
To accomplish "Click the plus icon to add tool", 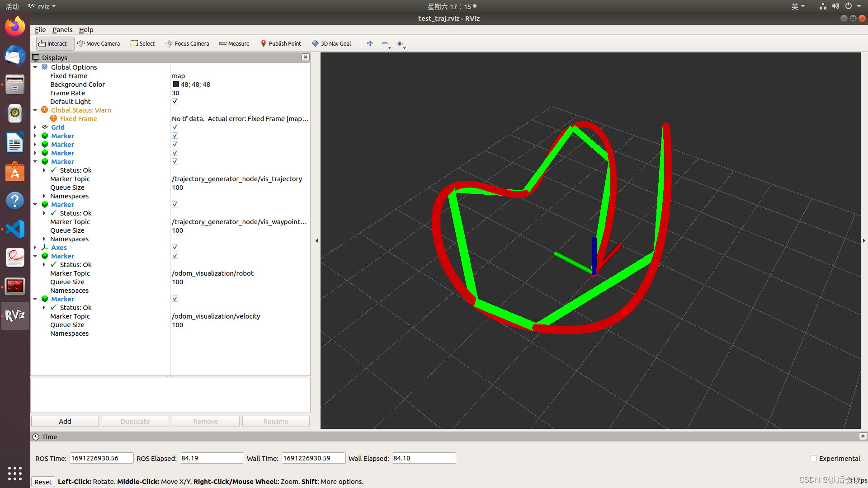I will 370,43.
